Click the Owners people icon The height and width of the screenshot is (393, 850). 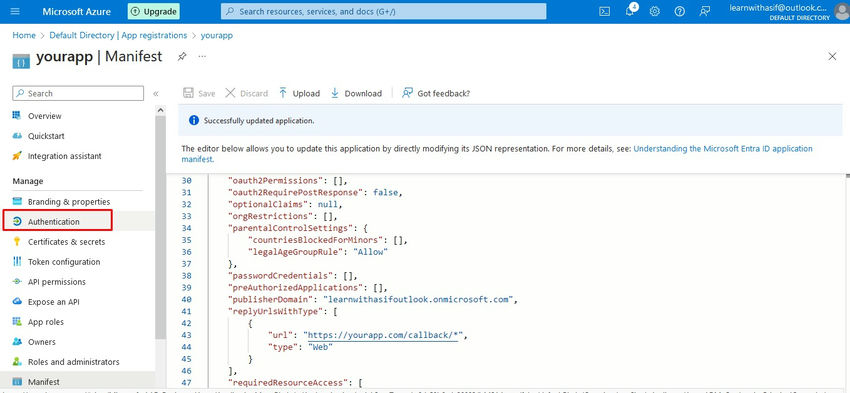(17, 342)
